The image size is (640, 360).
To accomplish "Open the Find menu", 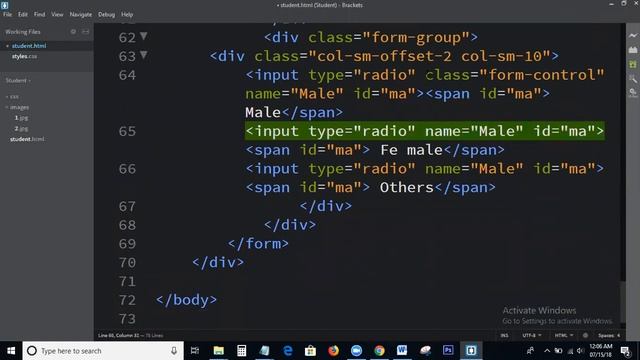I will (x=39, y=14).
